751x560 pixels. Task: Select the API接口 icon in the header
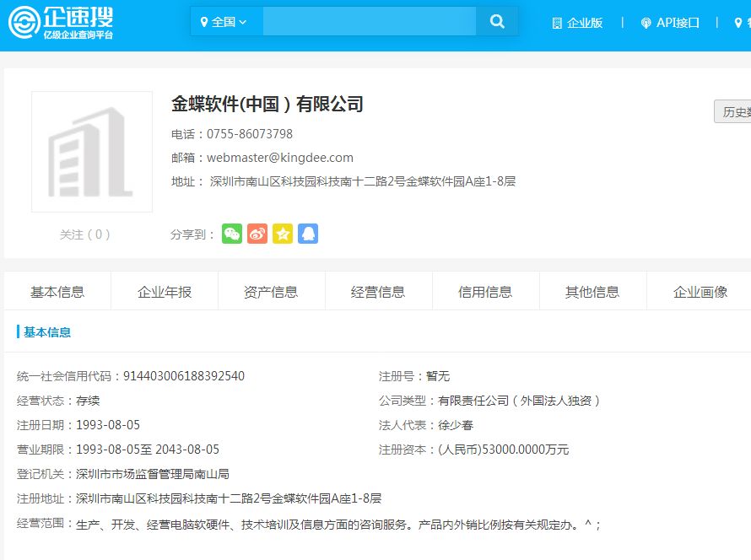(x=646, y=23)
